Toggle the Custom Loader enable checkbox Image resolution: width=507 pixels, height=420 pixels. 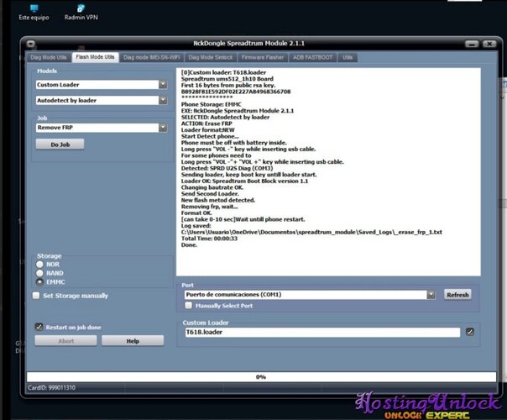click(470, 332)
